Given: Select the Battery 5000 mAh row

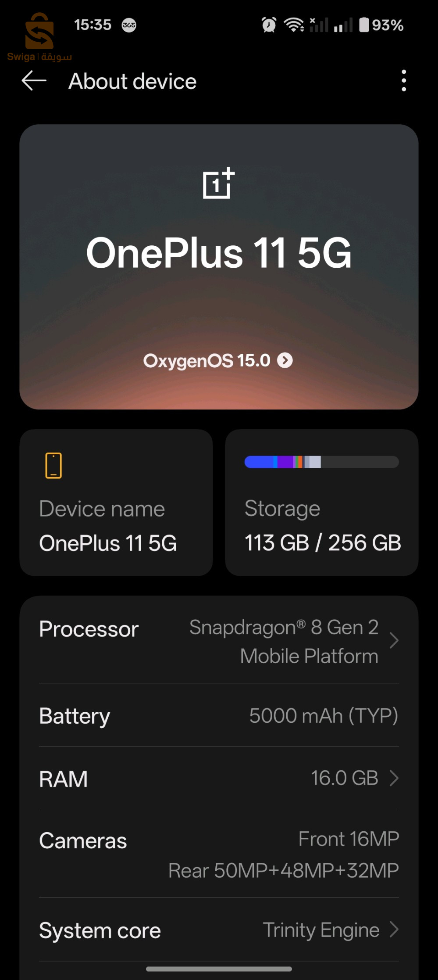Looking at the screenshot, I should (x=219, y=715).
